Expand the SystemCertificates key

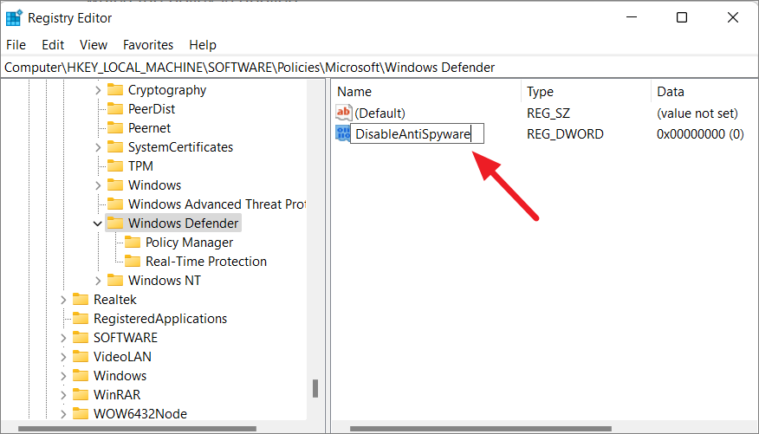click(98, 147)
